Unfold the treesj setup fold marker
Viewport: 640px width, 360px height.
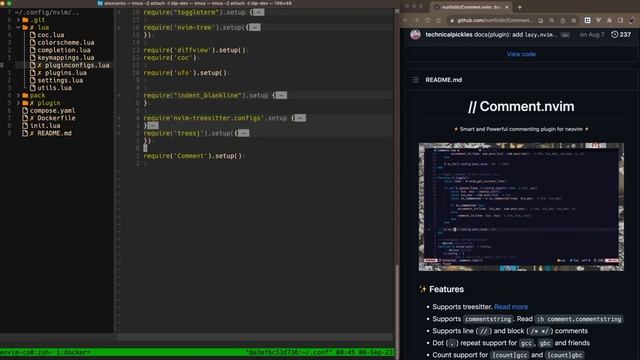pos(244,133)
